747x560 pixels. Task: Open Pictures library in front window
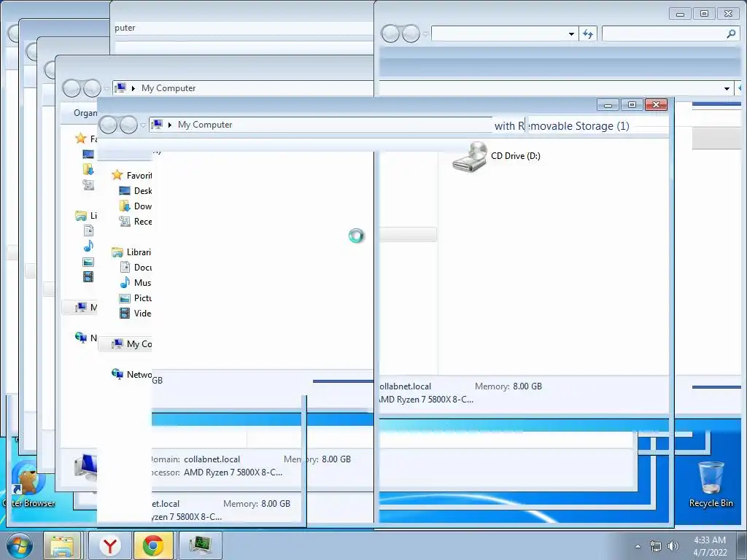pyautogui.click(x=135, y=298)
